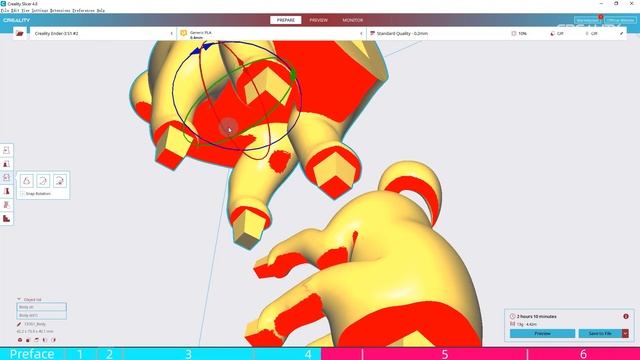Select the Mirror tool
Viewport: 640px width, 360px height.
click(7, 191)
